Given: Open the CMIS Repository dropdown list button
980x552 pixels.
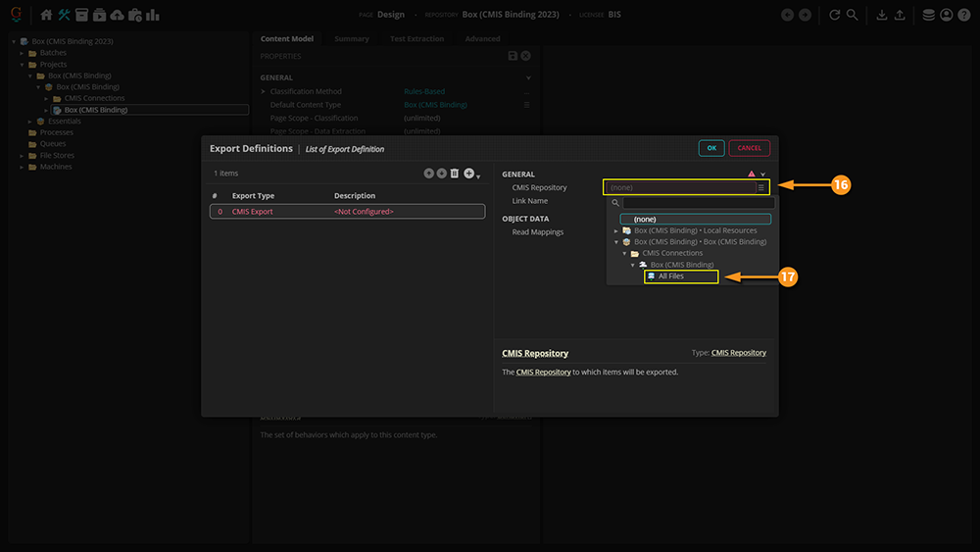Looking at the screenshot, I should pos(761,187).
